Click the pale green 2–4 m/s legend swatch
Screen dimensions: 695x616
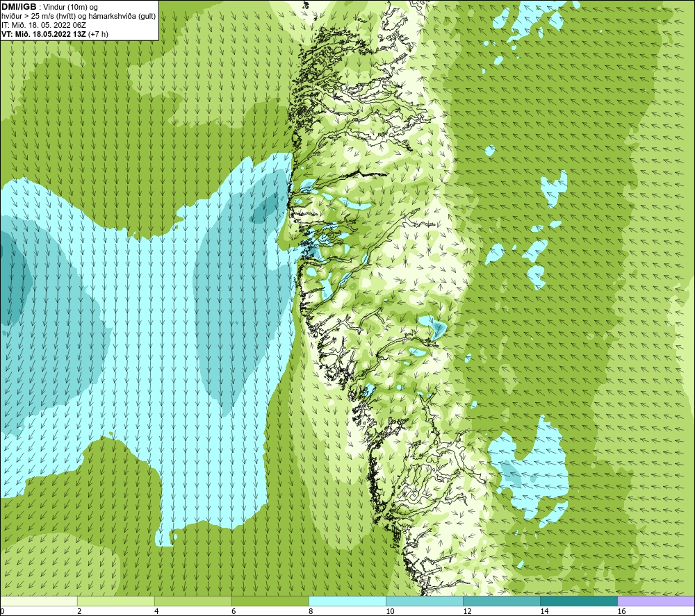116,601
